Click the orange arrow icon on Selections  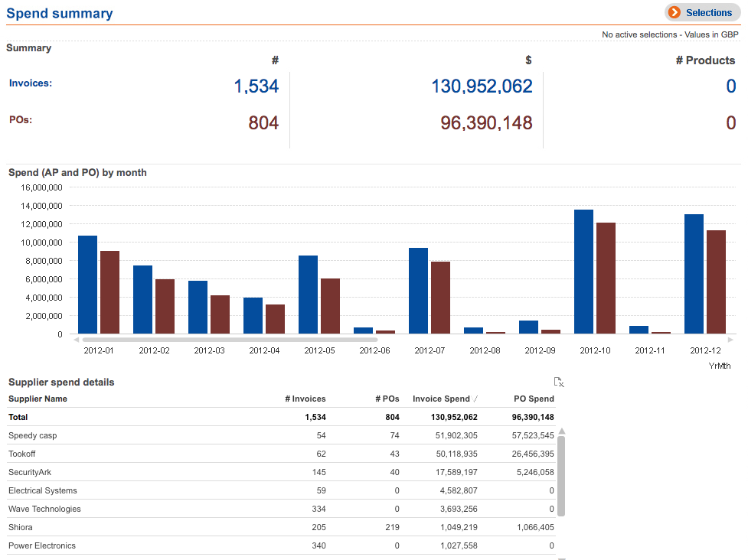click(675, 12)
